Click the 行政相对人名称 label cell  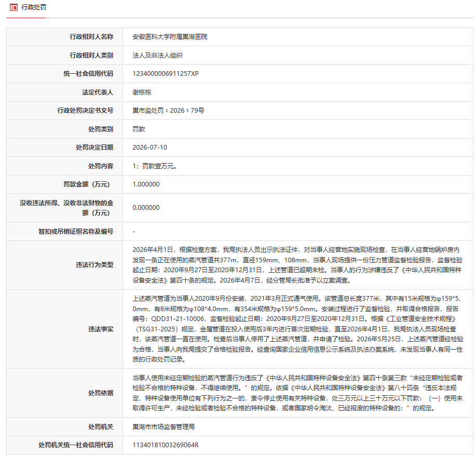point(91,37)
